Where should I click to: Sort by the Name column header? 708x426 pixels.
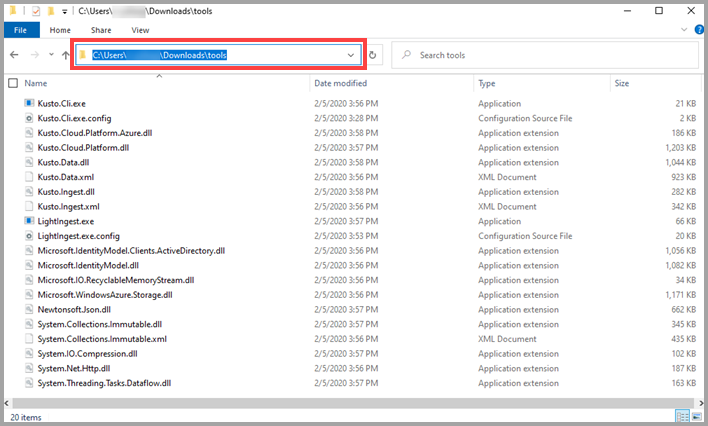click(x=36, y=83)
